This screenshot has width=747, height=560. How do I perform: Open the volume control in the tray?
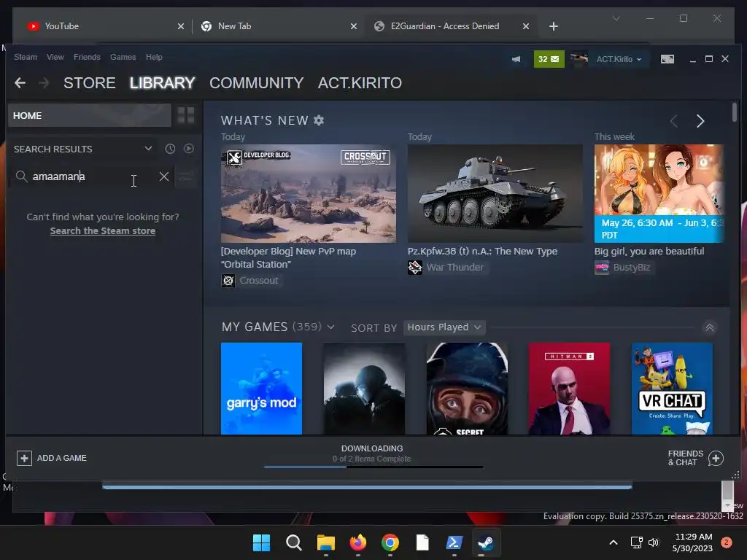(654, 542)
